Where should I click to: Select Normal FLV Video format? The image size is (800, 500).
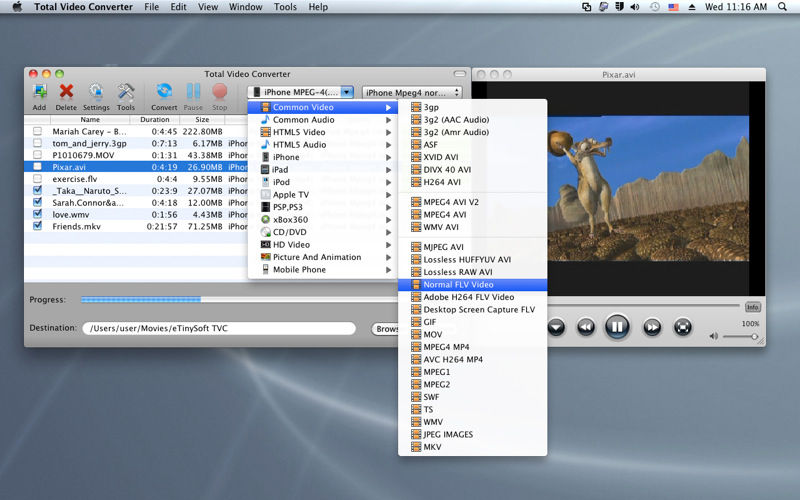coord(472,285)
